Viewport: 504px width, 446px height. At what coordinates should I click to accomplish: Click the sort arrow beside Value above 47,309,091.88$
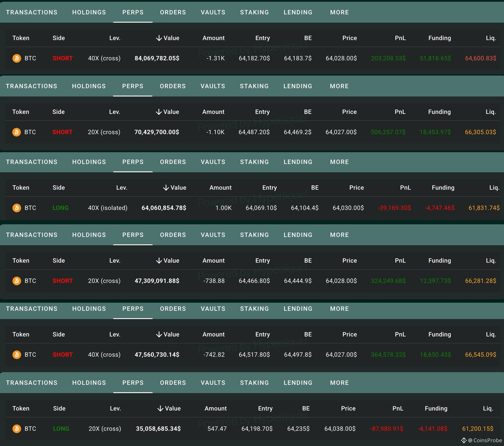click(x=159, y=261)
